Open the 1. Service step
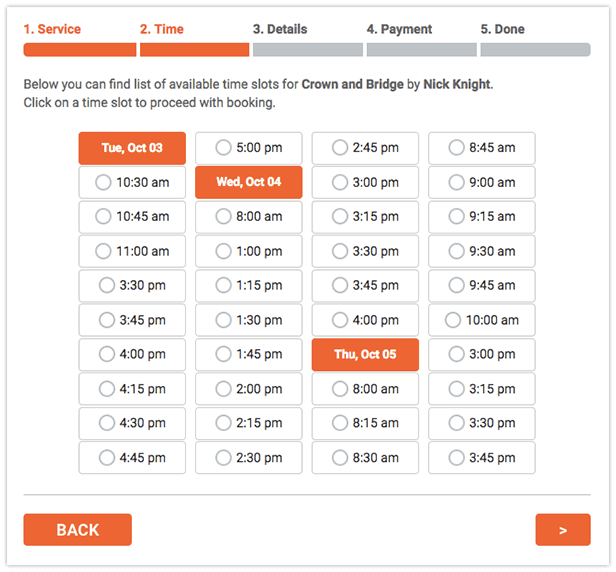 (x=52, y=29)
